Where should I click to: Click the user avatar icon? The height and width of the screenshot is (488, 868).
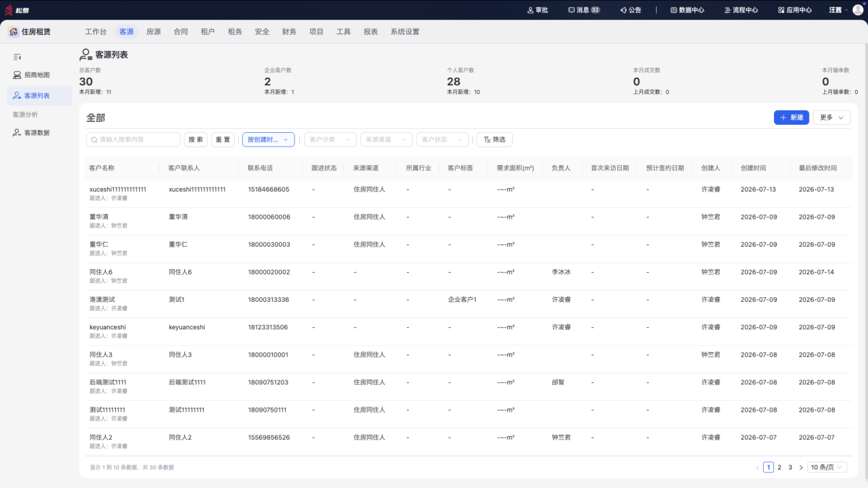[x=858, y=10]
